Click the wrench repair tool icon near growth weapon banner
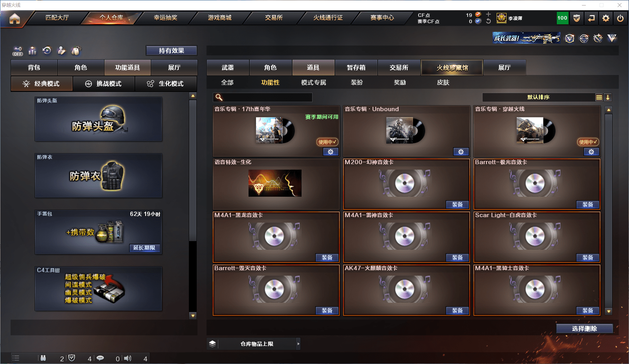Image resolution: width=629 pixels, height=364 pixels. (597, 38)
